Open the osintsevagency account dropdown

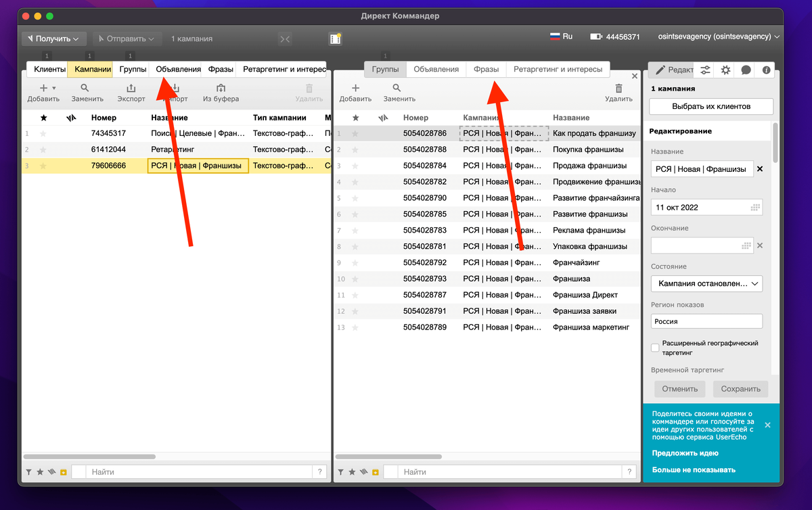pyautogui.click(x=719, y=37)
